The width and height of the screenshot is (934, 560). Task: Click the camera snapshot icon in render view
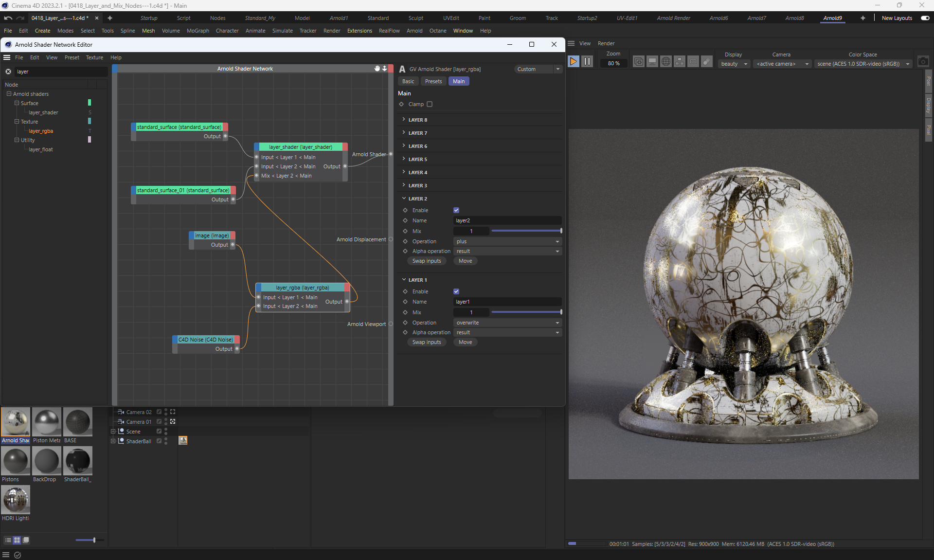(x=923, y=62)
